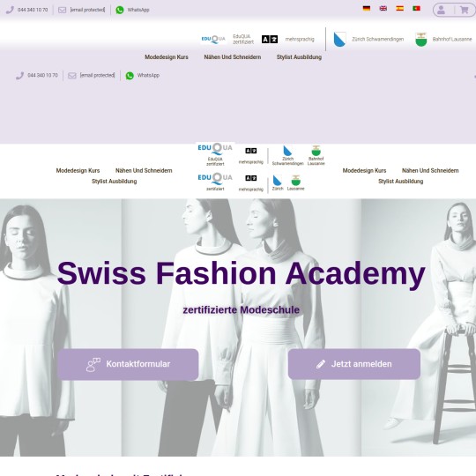
Task: Click WhatsApp text in second contact bar
Action: click(148, 75)
